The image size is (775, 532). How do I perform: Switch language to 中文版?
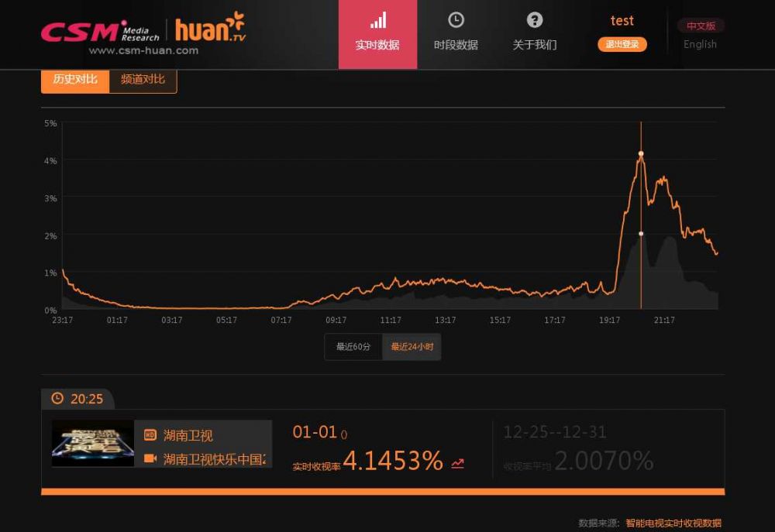[x=701, y=26]
